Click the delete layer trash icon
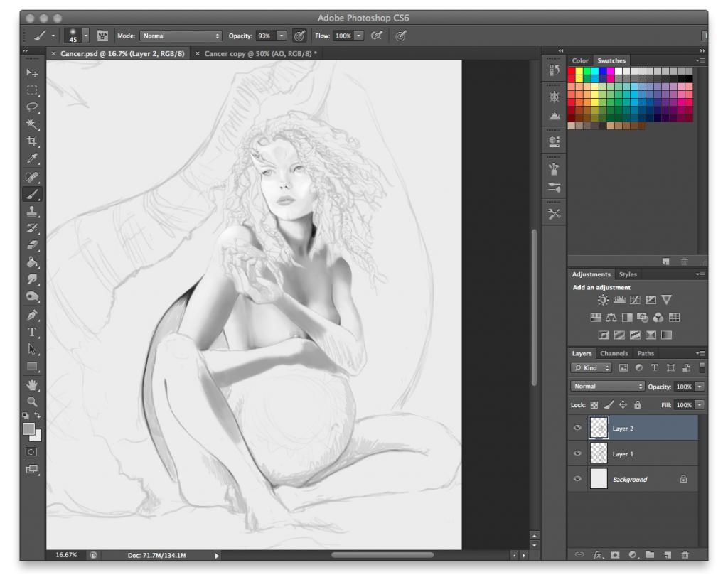This screenshot has width=728, height=587. 685,554
